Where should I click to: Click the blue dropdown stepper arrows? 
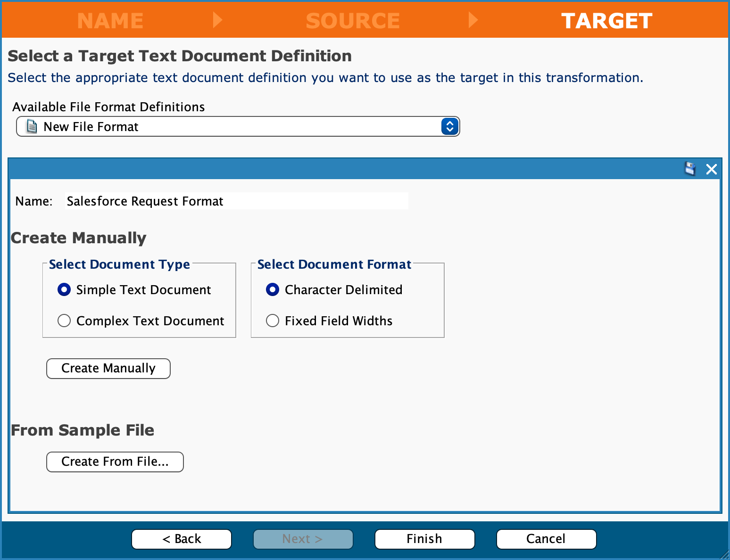(x=450, y=127)
